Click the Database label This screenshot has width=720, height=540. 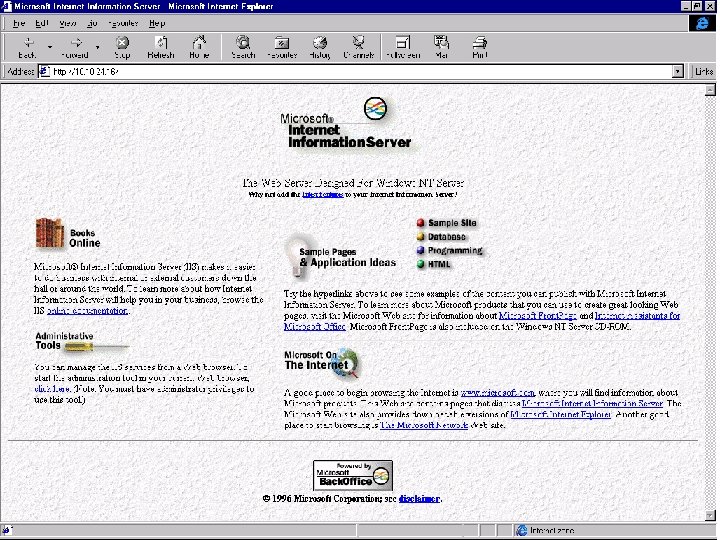(446, 237)
